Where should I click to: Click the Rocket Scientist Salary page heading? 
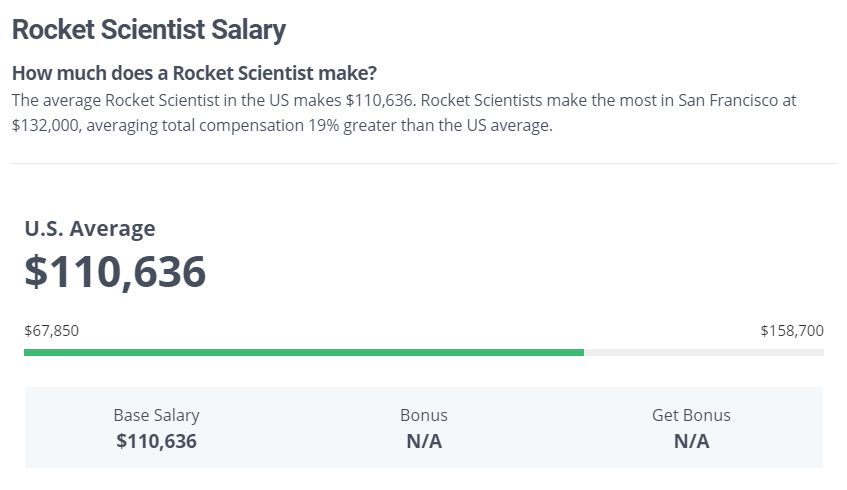coord(149,30)
